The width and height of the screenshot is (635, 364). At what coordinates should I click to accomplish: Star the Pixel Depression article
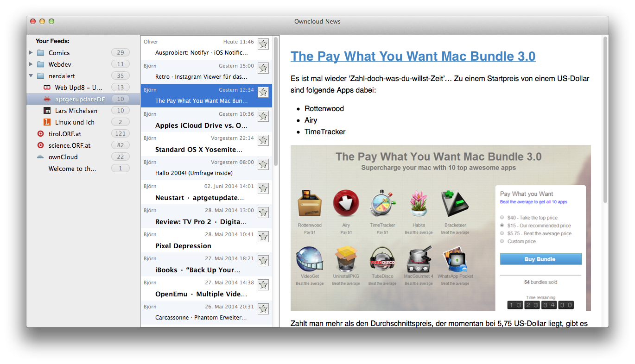click(263, 237)
